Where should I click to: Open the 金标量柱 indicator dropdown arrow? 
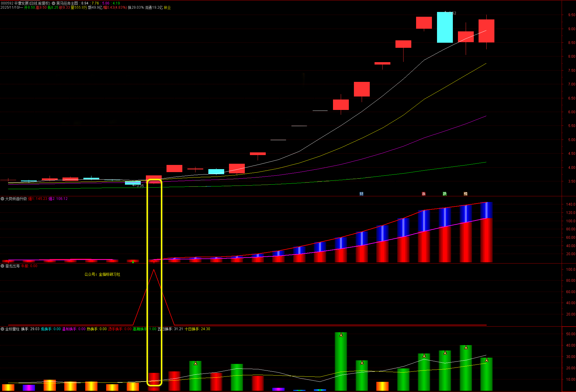(x=2, y=329)
